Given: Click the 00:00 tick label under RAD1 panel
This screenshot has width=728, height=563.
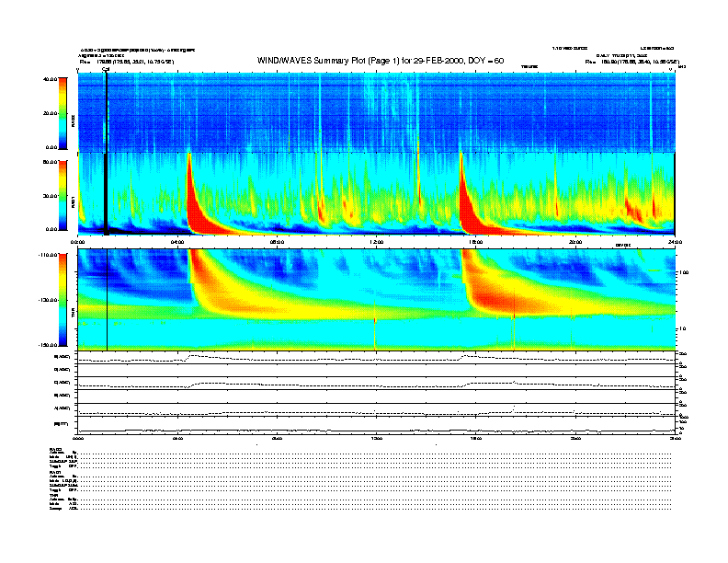Looking at the screenshot, I should 77,242.
